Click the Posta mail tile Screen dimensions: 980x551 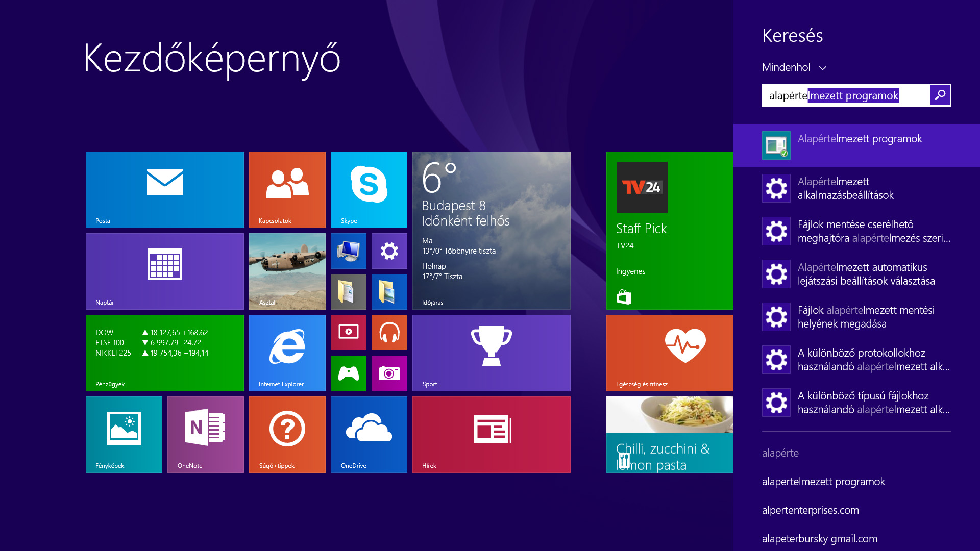coord(164,189)
